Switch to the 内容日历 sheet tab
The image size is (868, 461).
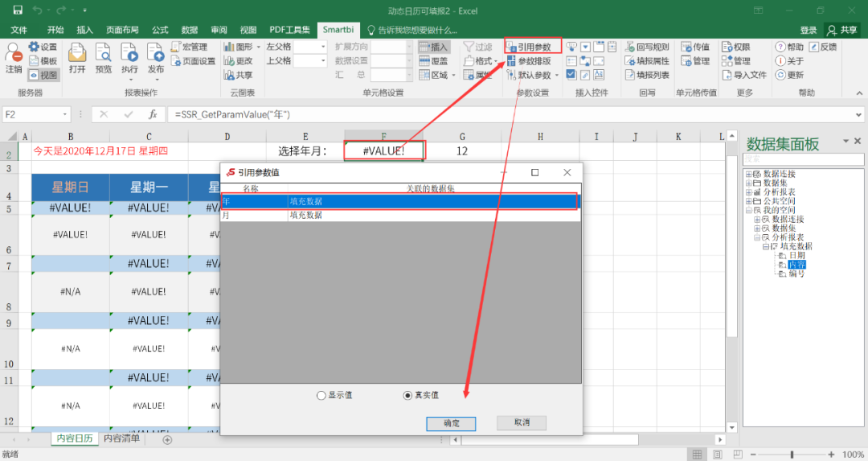coord(75,438)
